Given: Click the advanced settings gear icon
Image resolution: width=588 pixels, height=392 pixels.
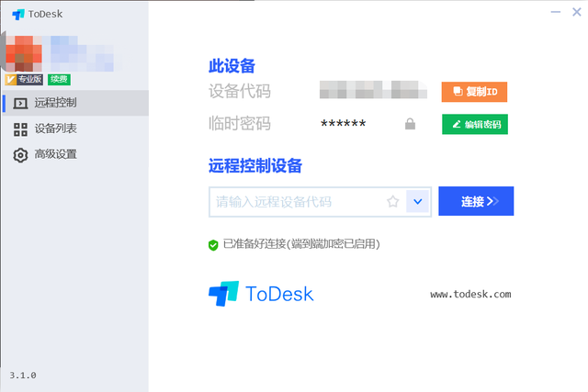Looking at the screenshot, I should coord(20,155).
